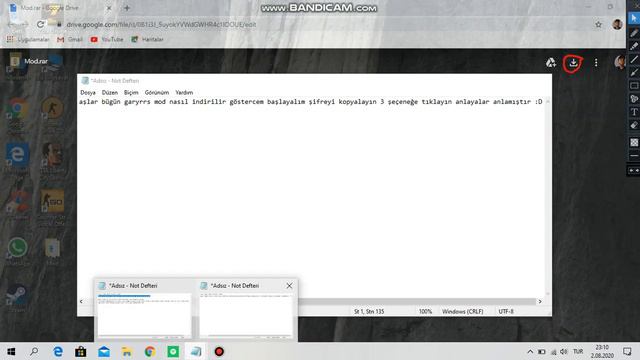This screenshot has height=360, width=640.
Task: Click the 'Windows (CRLF)' status entry
Action: tap(462, 311)
